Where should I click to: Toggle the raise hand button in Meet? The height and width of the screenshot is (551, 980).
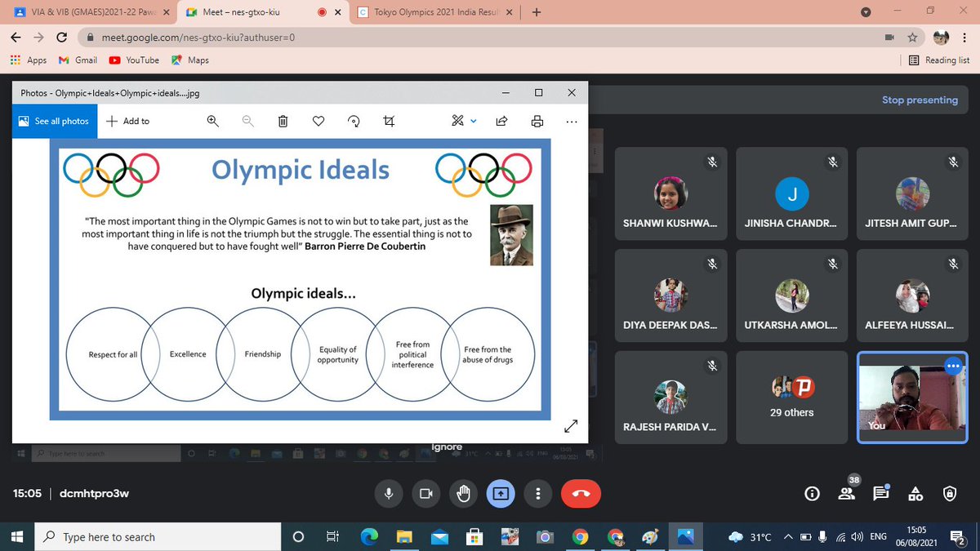(x=463, y=493)
